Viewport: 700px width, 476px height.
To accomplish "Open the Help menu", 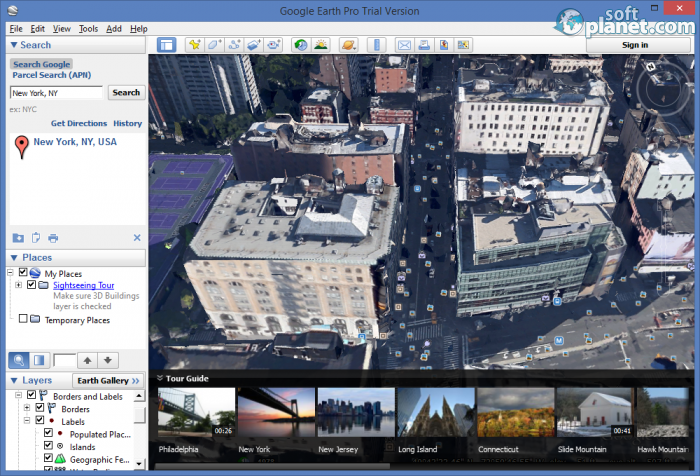I will coord(139,29).
